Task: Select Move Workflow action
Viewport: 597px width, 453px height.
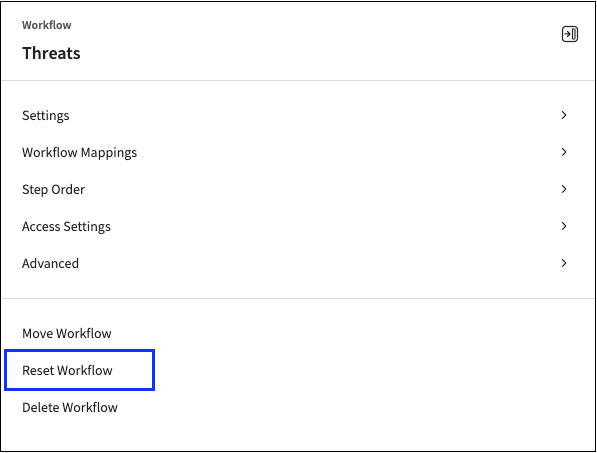Action: [x=67, y=333]
